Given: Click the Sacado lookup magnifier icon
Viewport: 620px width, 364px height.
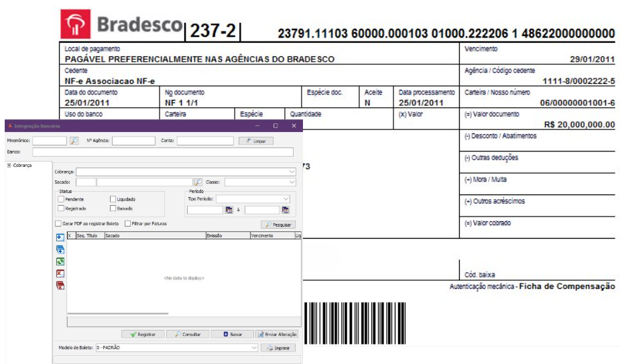Looking at the screenshot, I should tap(198, 182).
